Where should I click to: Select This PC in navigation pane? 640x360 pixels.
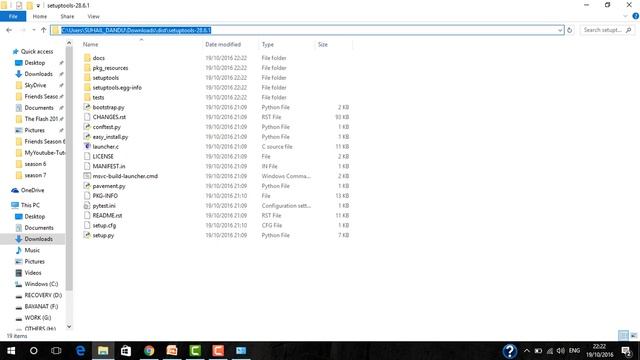tap(30, 205)
